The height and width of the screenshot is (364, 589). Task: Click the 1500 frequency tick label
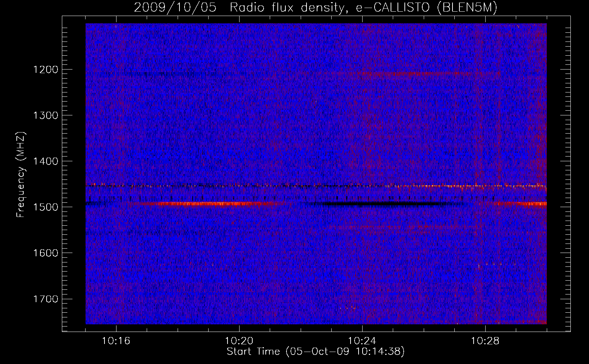click(46, 207)
